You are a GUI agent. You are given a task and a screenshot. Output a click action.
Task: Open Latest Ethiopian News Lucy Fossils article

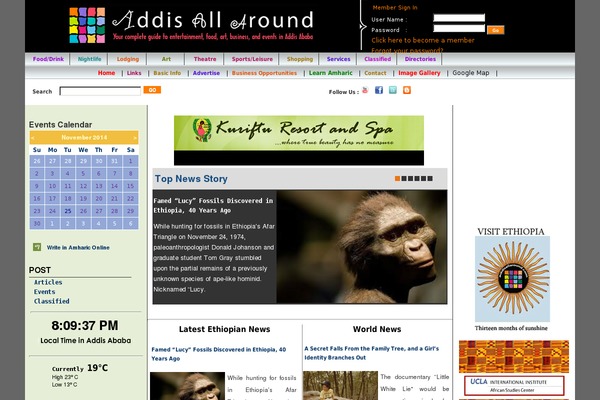pyautogui.click(x=218, y=354)
